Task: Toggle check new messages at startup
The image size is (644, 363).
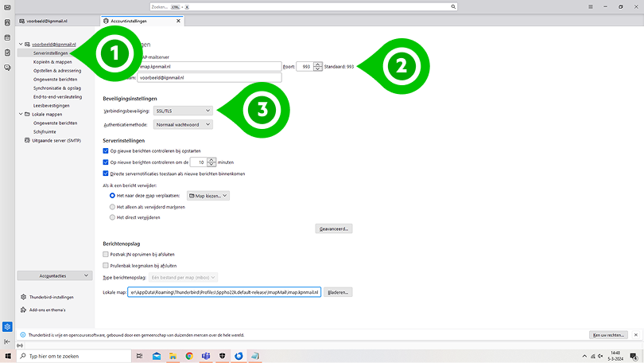Action: 106,151
